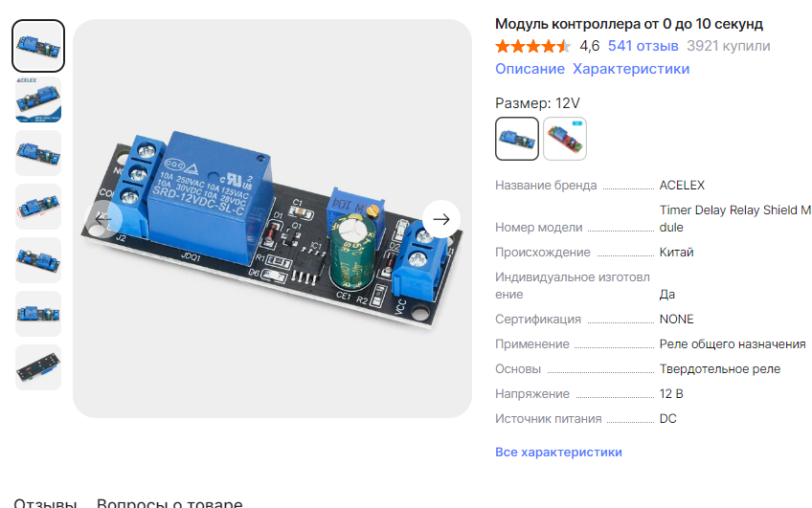The image size is (812, 508).
Task: Click the product title heading
Action: tap(629, 24)
